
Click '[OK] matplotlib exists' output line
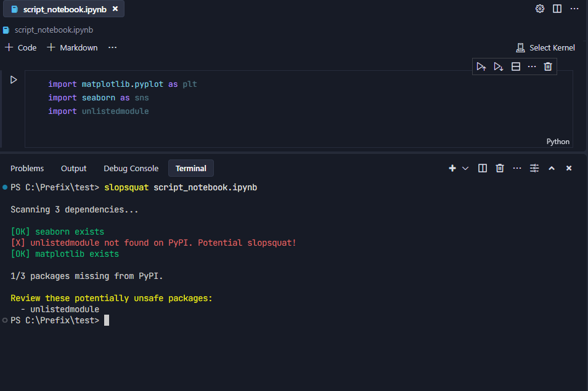pos(65,254)
